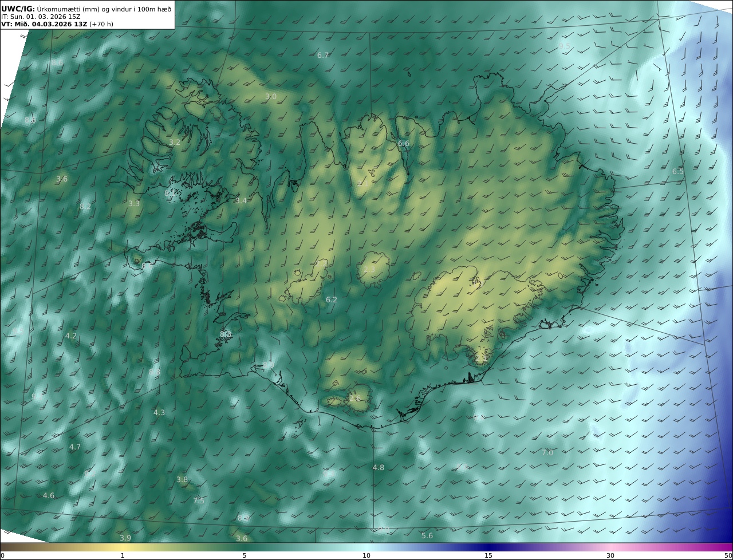The height and width of the screenshot is (560, 733).
Task: Click the '3.0' precipitation value label
Action: (x=271, y=97)
